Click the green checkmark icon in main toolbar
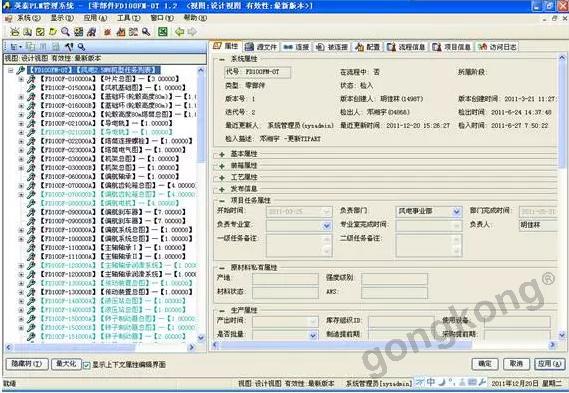The height and width of the screenshot is (393, 569). [40, 32]
